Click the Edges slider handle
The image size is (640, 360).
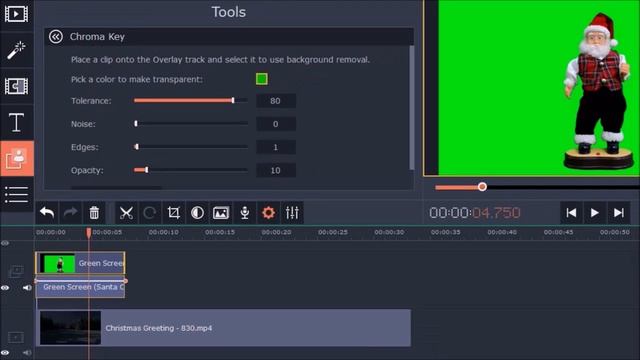[137, 147]
